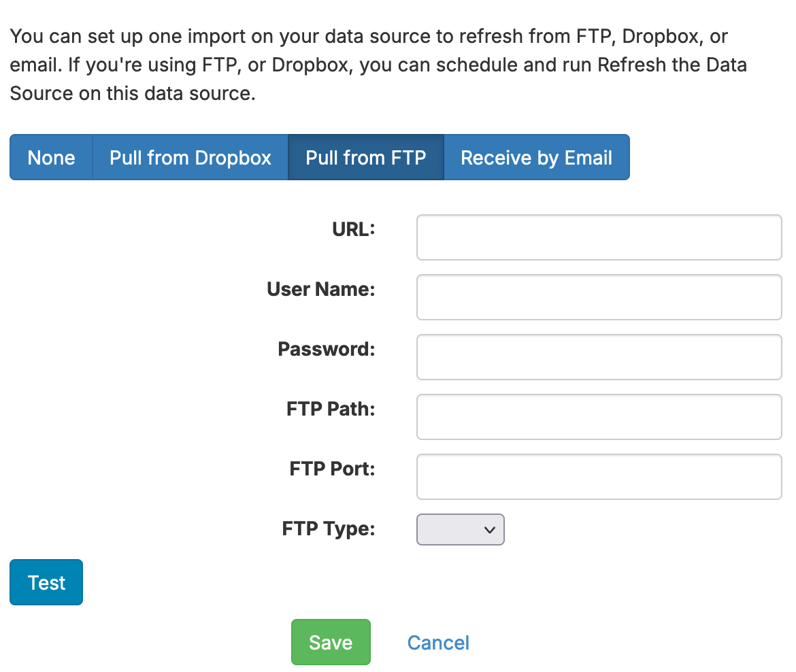Click the Password label text

pos(327,350)
